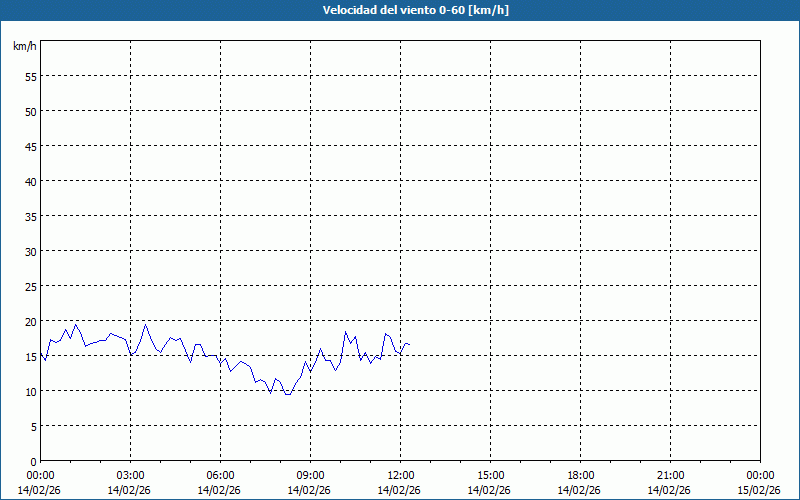
Task: Click the 15/02/26 date label
Action: pos(759,490)
